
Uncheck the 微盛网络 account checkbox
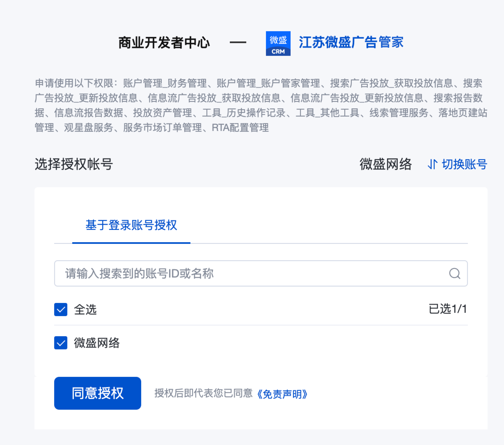pyautogui.click(x=61, y=343)
